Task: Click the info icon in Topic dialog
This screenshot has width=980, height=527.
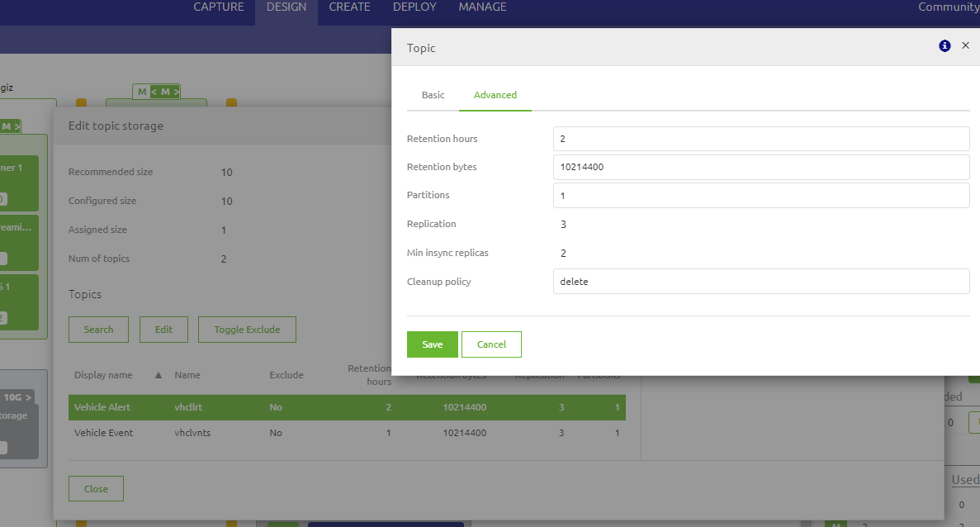Action: click(x=944, y=46)
